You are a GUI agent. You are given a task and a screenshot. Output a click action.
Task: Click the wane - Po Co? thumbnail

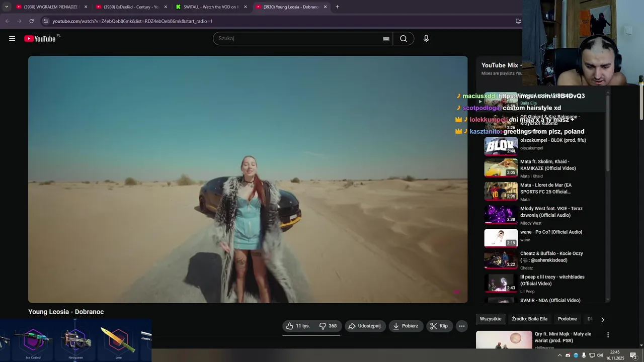point(501,238)
